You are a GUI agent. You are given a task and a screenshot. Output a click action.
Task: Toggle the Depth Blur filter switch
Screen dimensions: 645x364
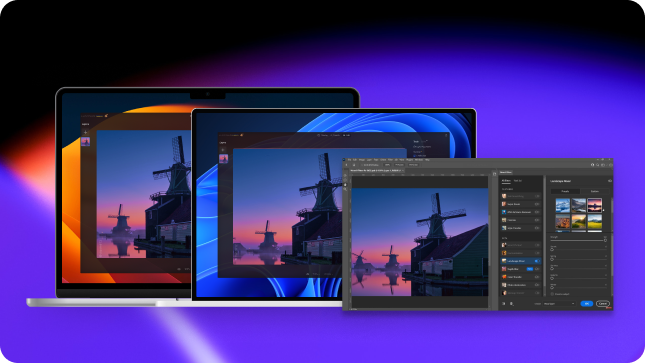[537, 269]
